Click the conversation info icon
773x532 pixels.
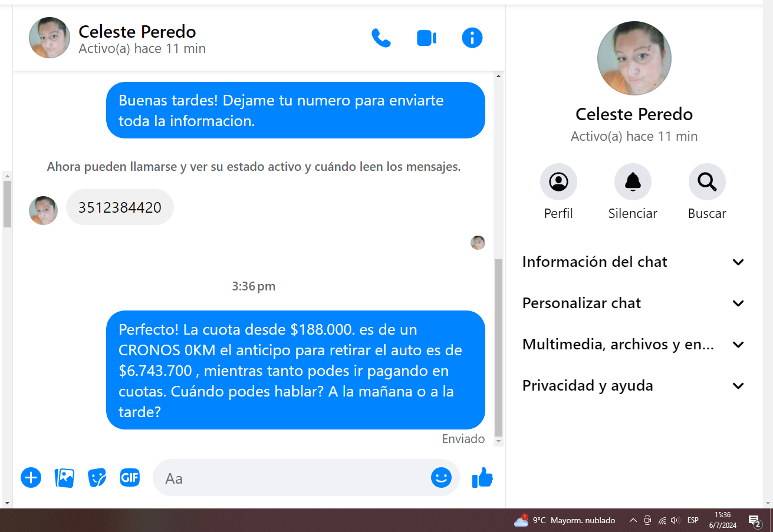[472, 38]
